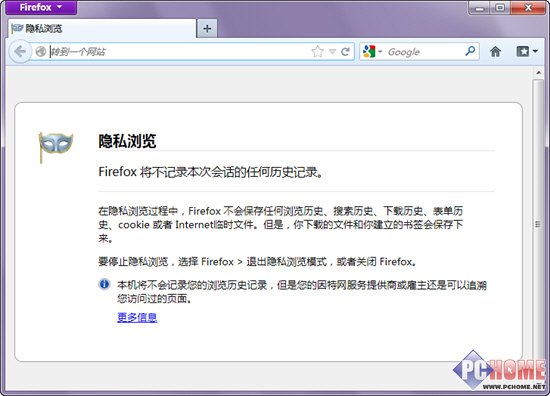The width and height of the screenshot is (550, 396).
Task: Click the globe site identity icon
Action: (41, 52)
